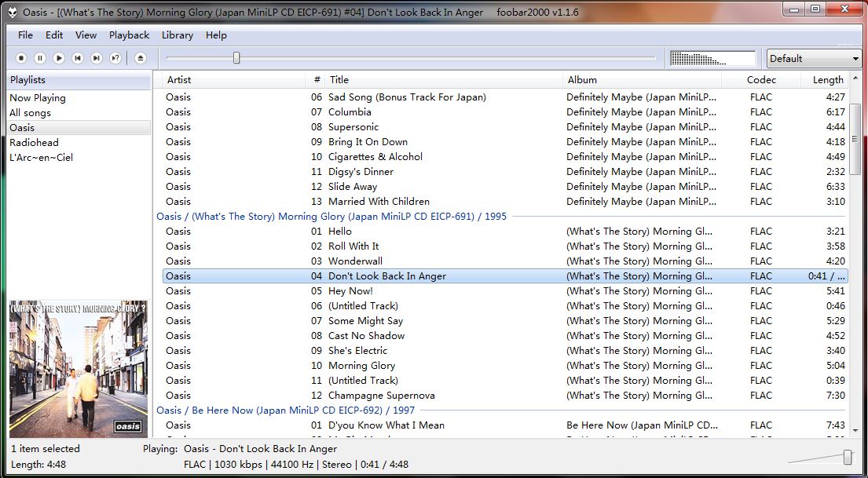
Task: Click the playlist vertical scrollbar down arrow
Action: tap(855, 430)
